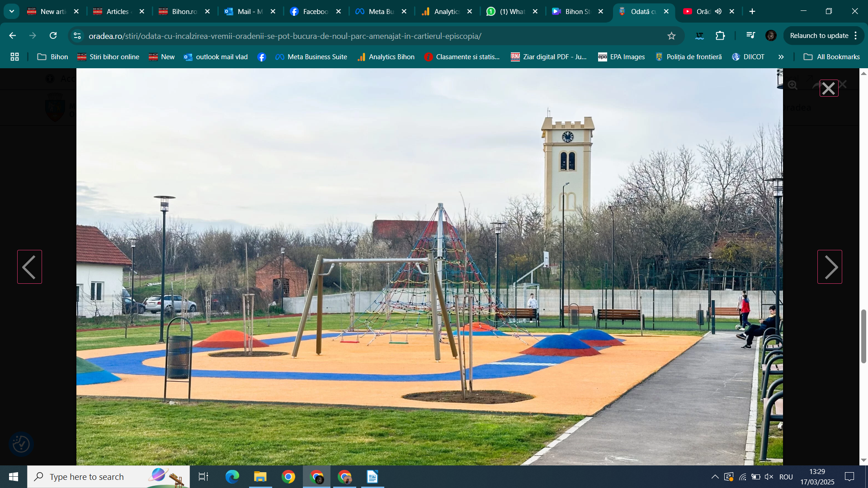Open the site information icon in the address bar

77,36
